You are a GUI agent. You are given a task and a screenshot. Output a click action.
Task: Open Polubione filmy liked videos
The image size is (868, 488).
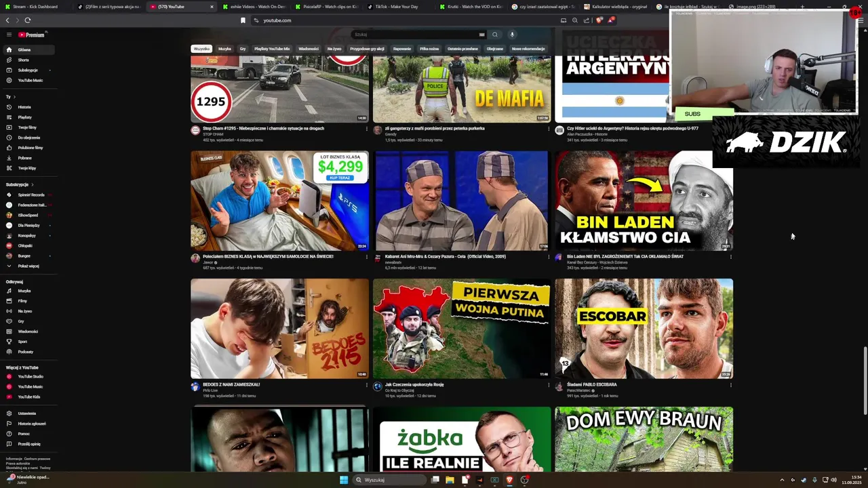[31, 148]
